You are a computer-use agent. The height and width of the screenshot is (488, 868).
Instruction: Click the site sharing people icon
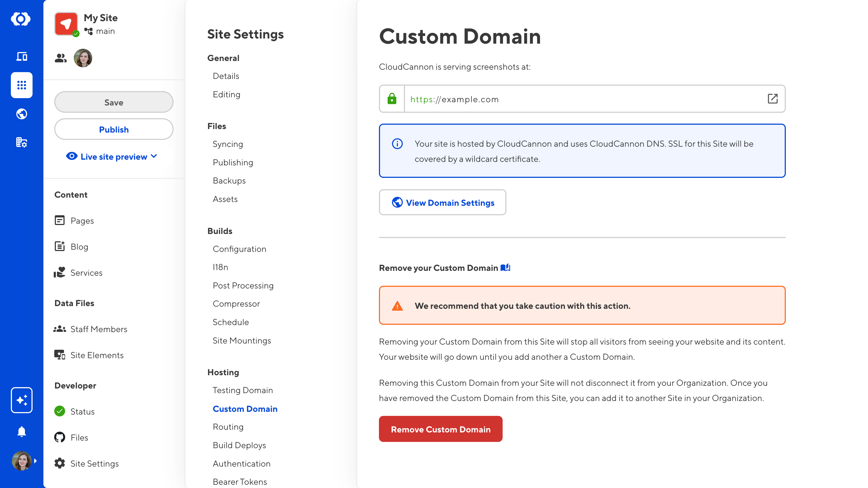(61, 58)
